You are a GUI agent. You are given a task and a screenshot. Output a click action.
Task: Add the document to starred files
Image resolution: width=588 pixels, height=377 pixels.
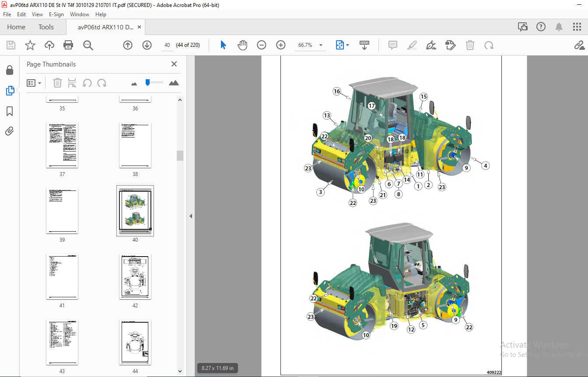(30, 45)
